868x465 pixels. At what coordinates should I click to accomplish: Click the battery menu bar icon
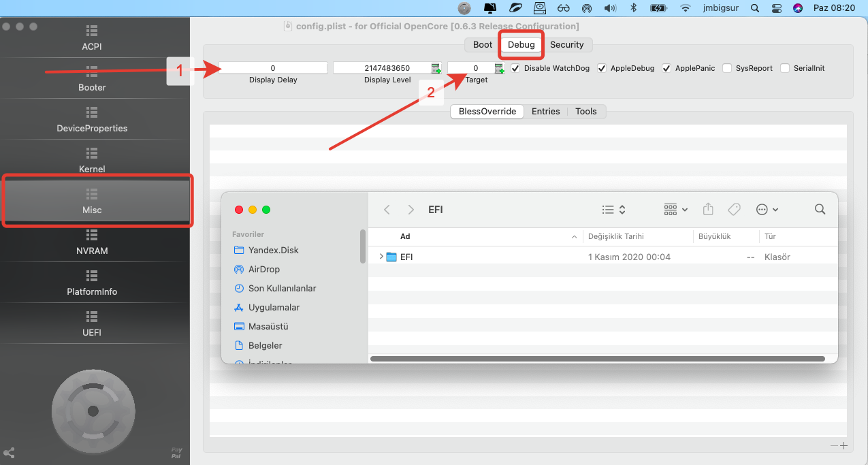pos(658,8)
